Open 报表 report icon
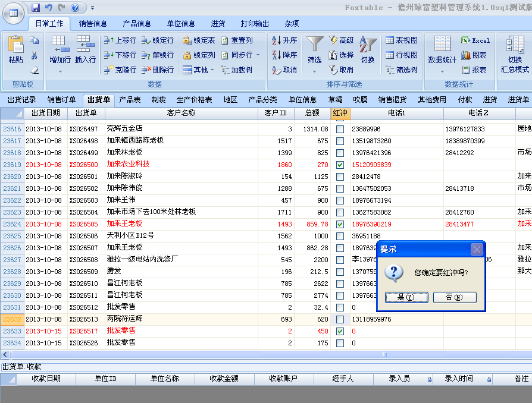This screenshot has height=403, width=532. 474,70
